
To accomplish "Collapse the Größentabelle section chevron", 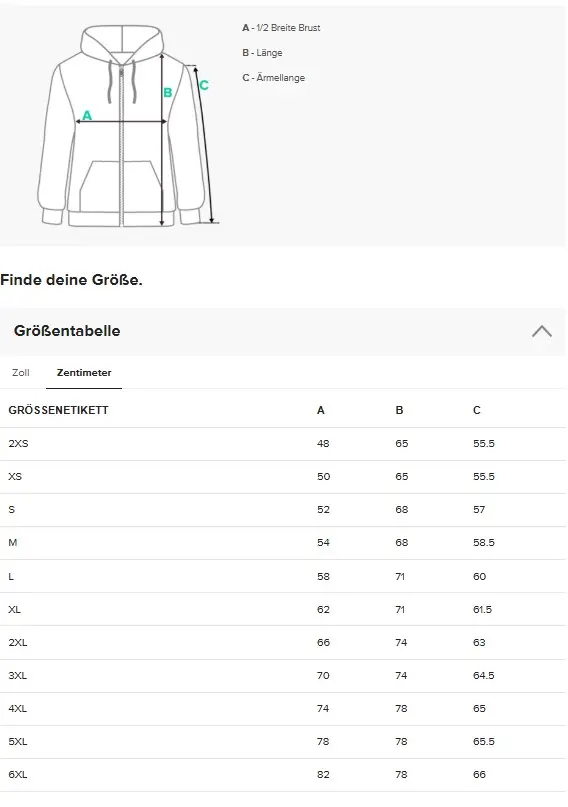I will pos(542,331).
